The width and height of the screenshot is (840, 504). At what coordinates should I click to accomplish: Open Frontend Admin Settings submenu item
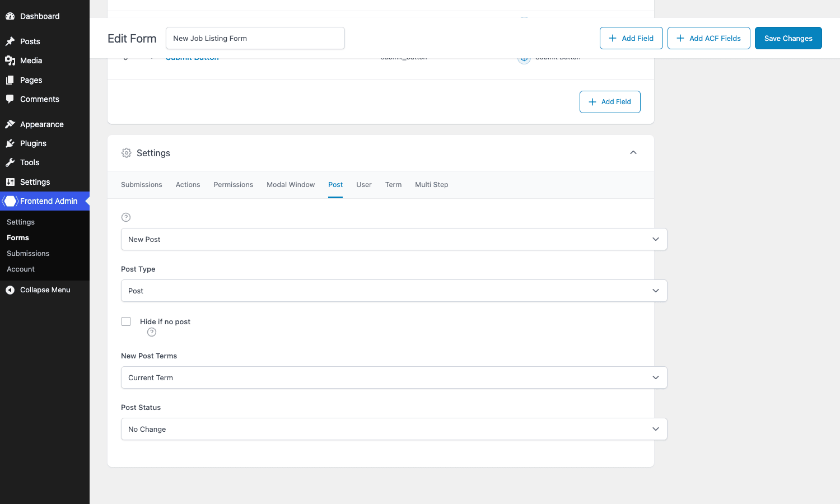coord(21,222)
